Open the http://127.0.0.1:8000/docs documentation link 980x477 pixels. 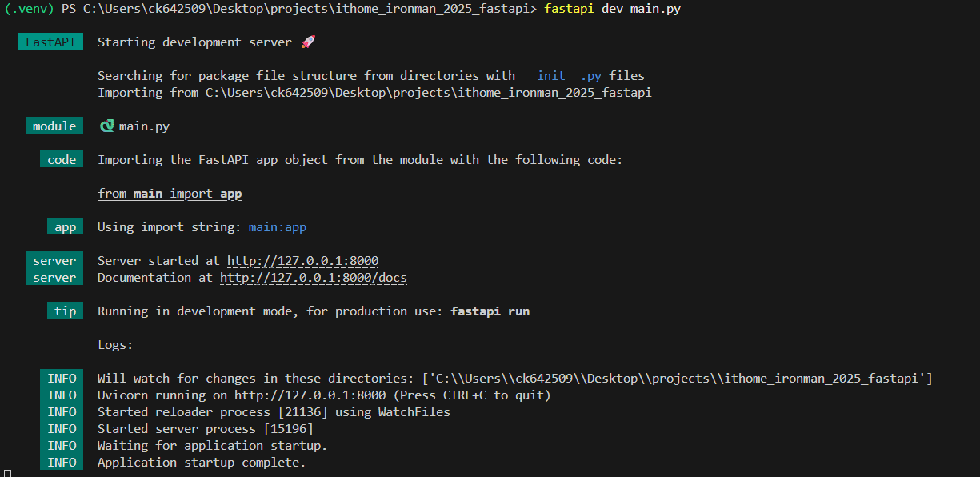click(314, 278)
